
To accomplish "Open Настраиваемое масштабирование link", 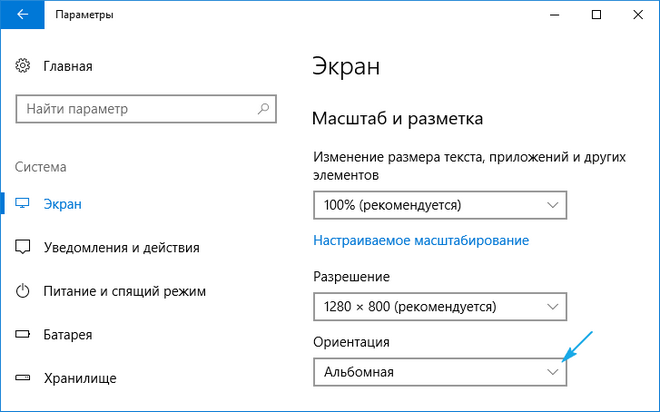I will (421, 240).
